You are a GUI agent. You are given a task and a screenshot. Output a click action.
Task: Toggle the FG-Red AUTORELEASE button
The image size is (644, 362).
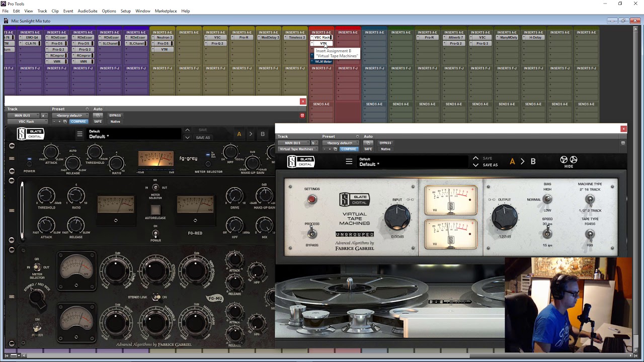pyautogui.click(x=155, y=210)
